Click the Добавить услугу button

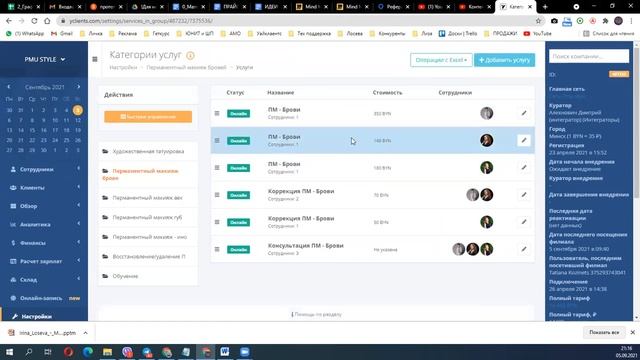tap(504, 60)
